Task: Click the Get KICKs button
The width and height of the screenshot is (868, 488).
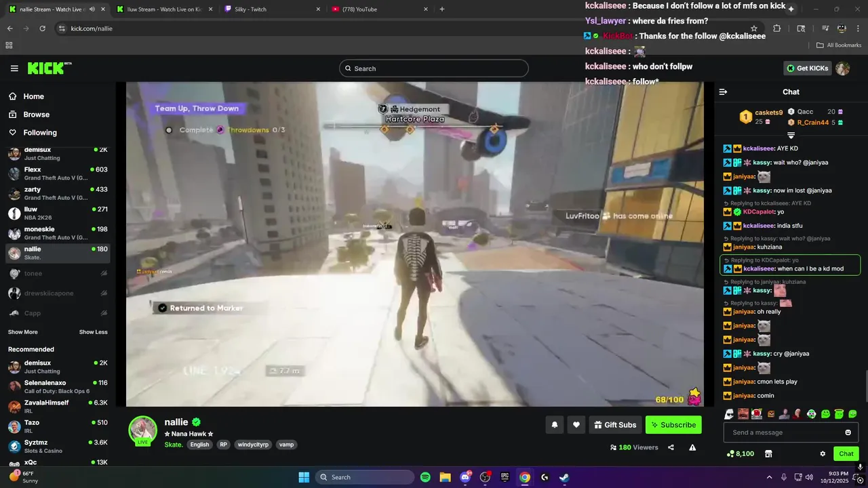Action: [x=808, y=68]
